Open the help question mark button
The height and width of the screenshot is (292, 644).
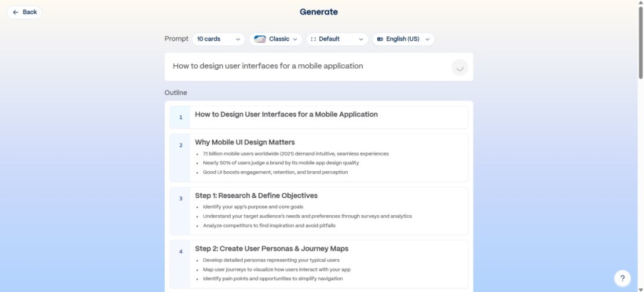coord(622,278)
